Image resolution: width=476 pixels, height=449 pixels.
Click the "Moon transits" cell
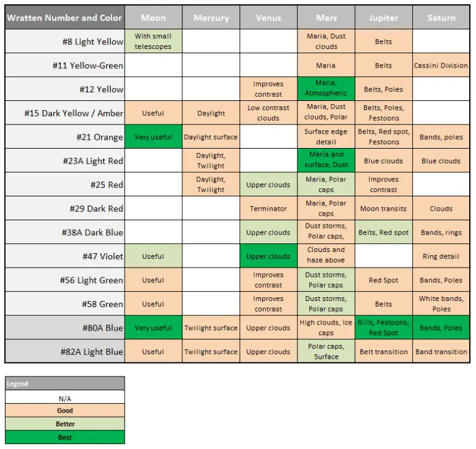pos(384,209)
